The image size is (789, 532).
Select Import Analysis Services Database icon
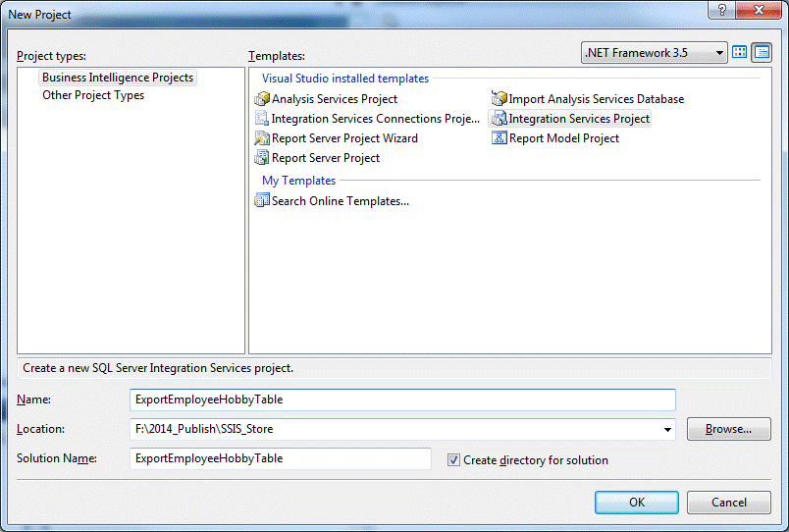(499, 99)
